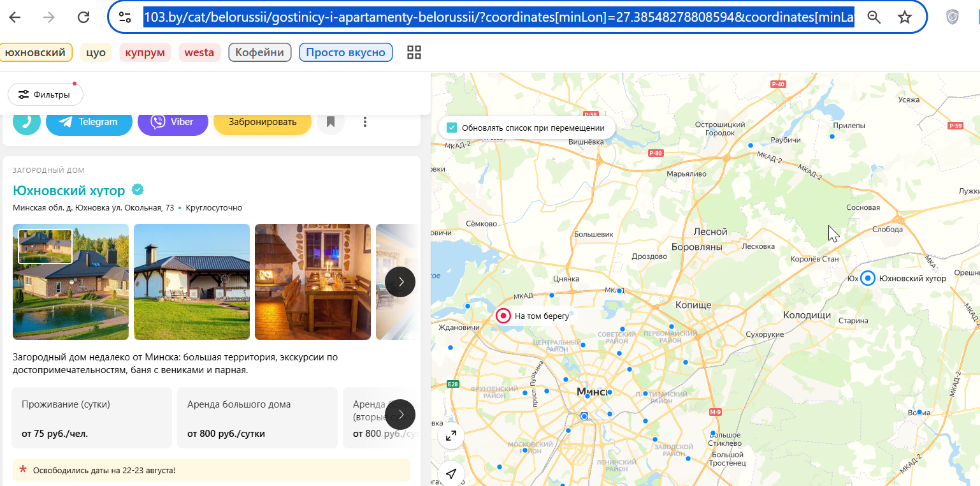Click the Сёмково label on the map
Image resolution: width=980 pixels, height=486 pixels.
pyautogui.click(x=481, y=224)
